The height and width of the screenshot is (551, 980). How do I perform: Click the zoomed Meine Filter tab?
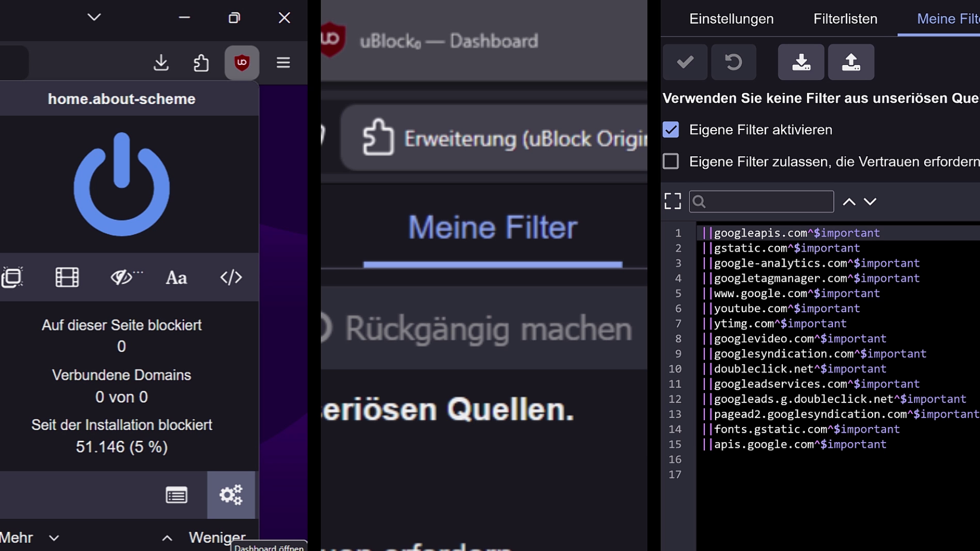493,228
